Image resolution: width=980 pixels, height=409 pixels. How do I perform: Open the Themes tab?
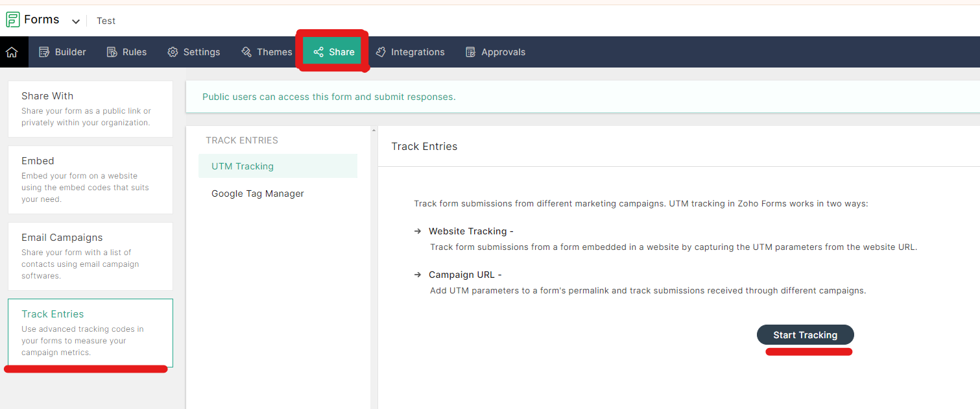(267, 52)
